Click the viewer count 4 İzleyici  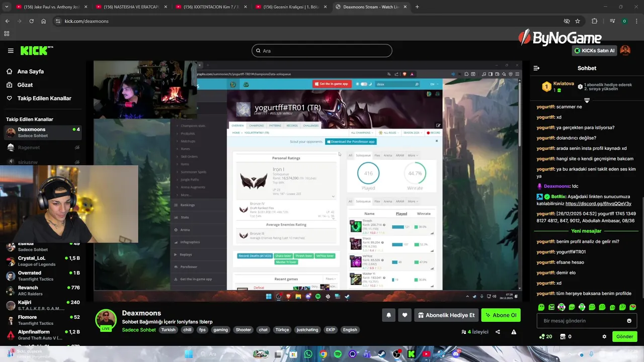(x=475, y=332)
